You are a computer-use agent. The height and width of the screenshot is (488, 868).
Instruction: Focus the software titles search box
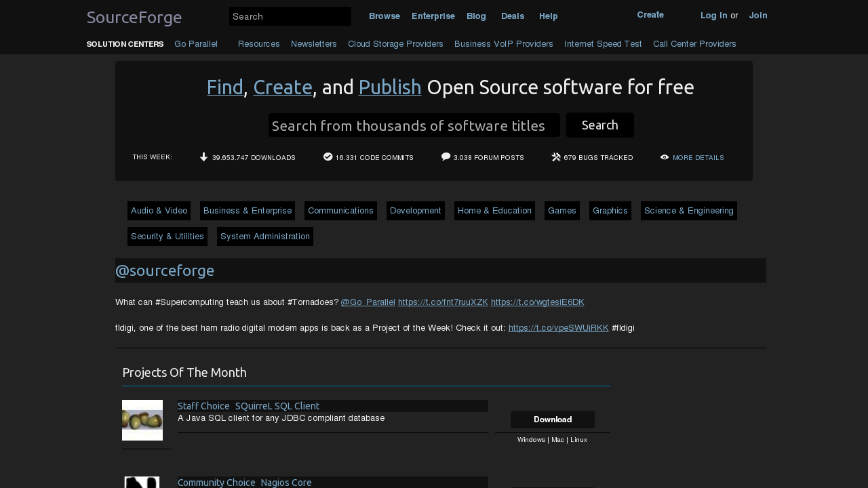click(414, 125)
